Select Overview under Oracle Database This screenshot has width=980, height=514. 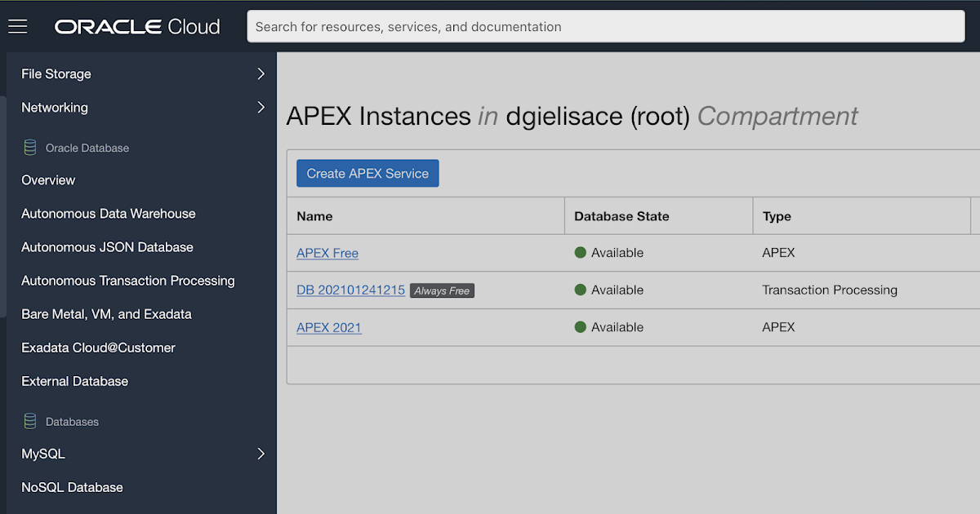click(48, 180)
